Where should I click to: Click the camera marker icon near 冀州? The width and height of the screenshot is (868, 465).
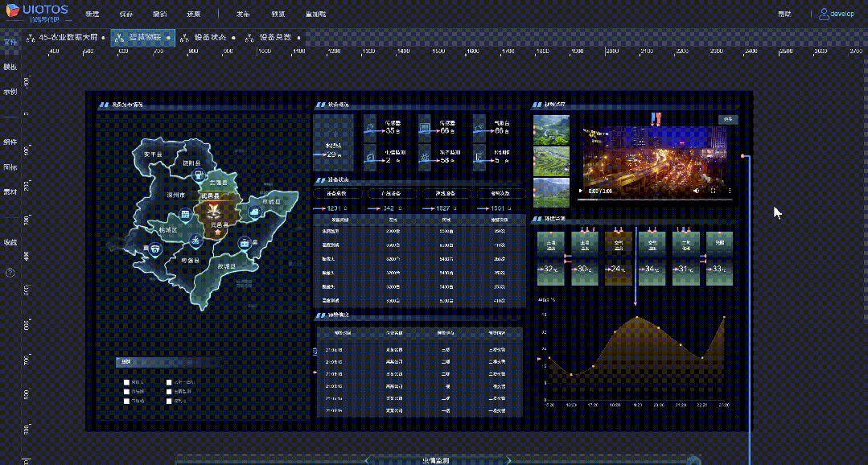tap(156, 250)
